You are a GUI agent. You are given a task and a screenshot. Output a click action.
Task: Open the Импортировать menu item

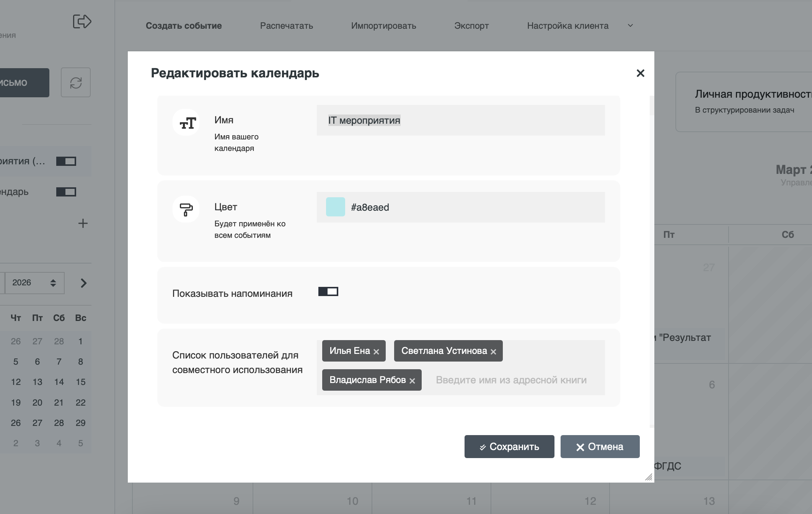(383, 26)
